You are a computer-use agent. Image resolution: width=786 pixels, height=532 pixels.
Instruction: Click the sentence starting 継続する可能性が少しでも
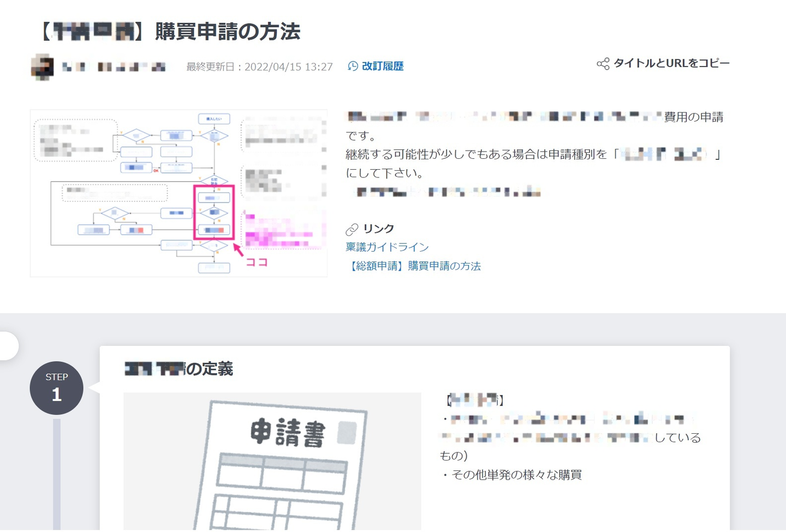tap(535, 164)
